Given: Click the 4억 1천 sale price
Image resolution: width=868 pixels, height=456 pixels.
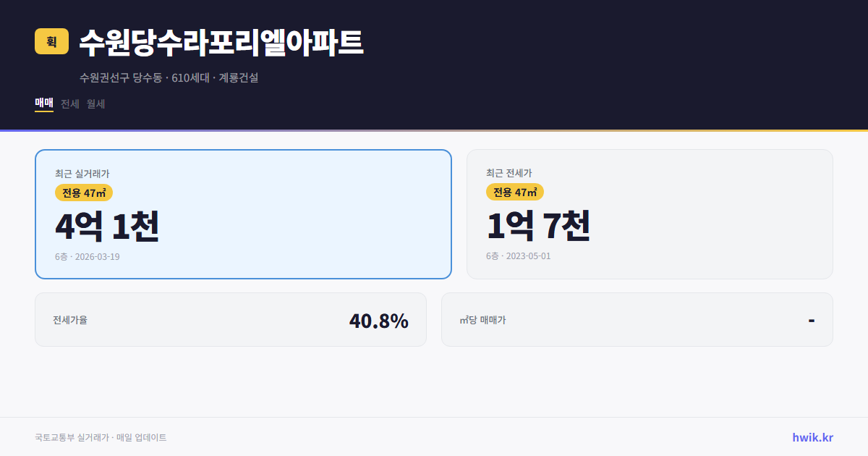Looking at the screenshot, I should click(107, 226).
